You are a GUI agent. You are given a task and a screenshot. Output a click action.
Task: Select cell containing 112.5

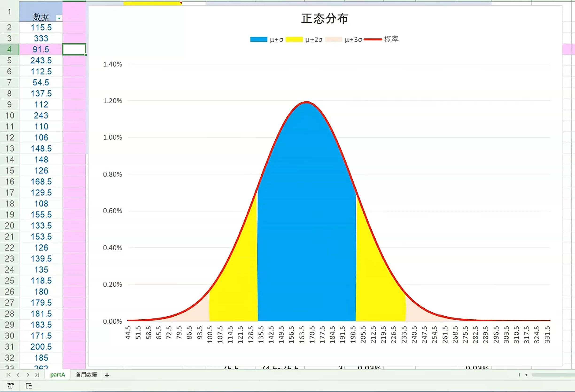pos(41,72)
